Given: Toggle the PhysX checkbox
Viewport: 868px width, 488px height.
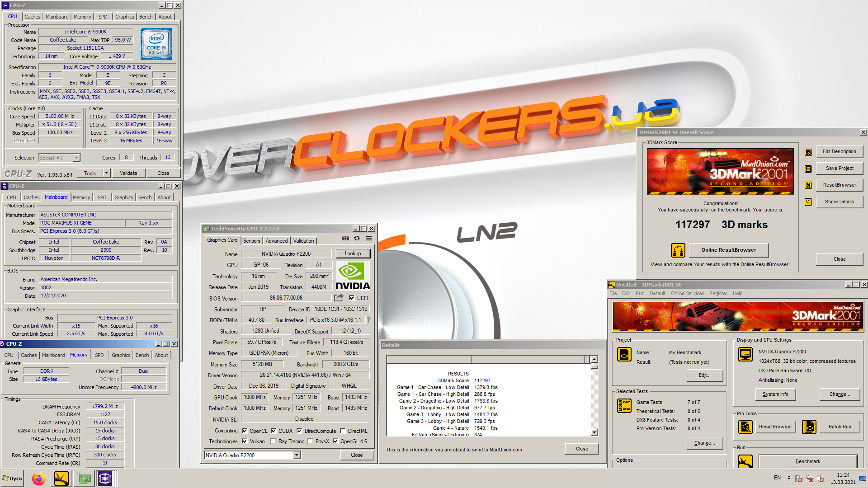Looking at the screenshot, I should (310, 441).
